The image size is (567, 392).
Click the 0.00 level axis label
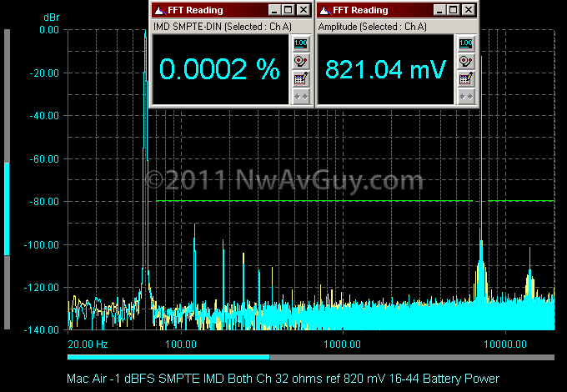pyautogui.click(x=49, y=30)
